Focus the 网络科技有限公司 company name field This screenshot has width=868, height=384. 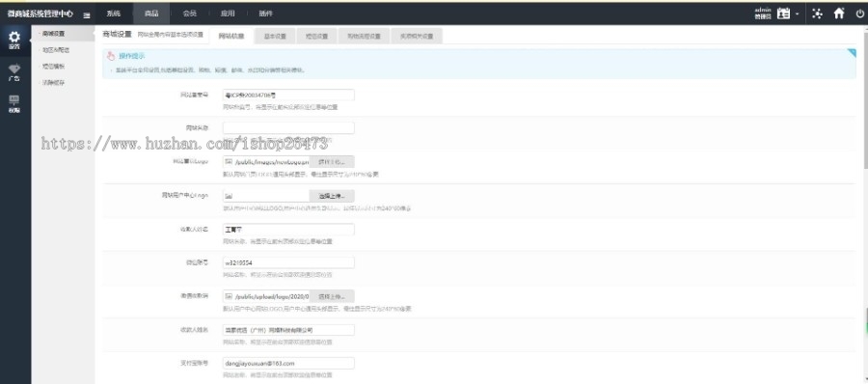[x=288, y=330]
